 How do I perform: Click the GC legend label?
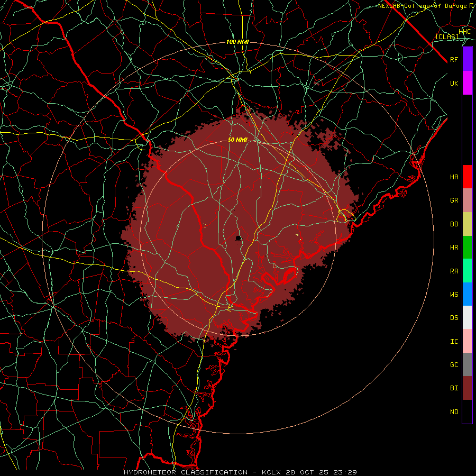tap(454, 365)
